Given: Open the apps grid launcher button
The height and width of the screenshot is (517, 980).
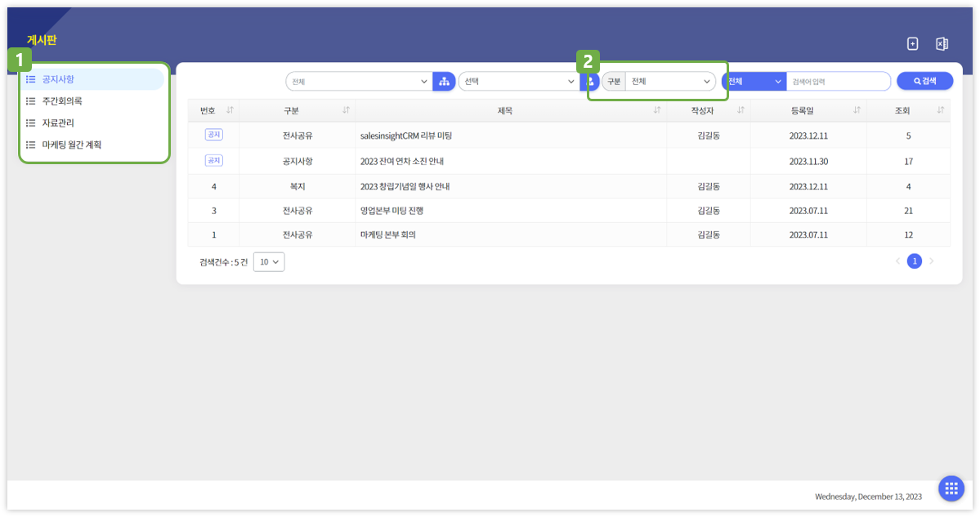Looking at the screenshot, I should [951, 488].
